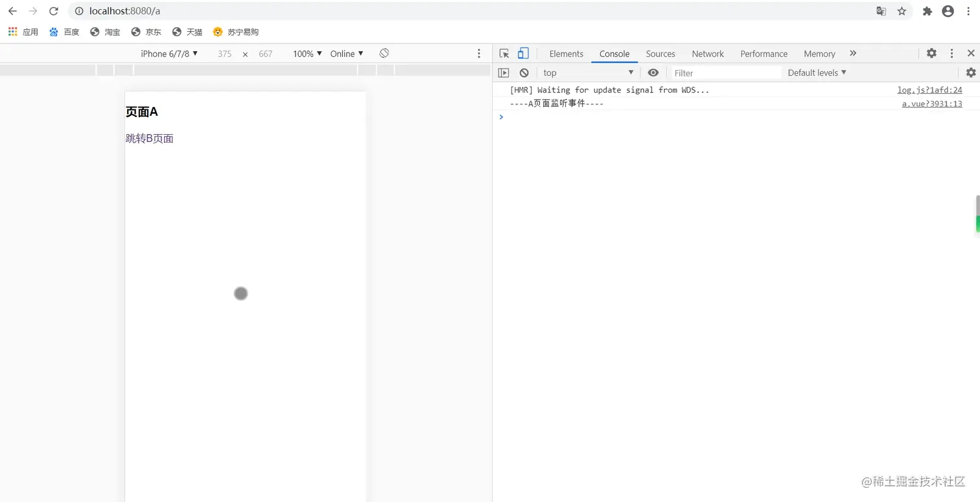Toggle the device toolbar
This screenshot has width=980, height=502.
[523, 54]
